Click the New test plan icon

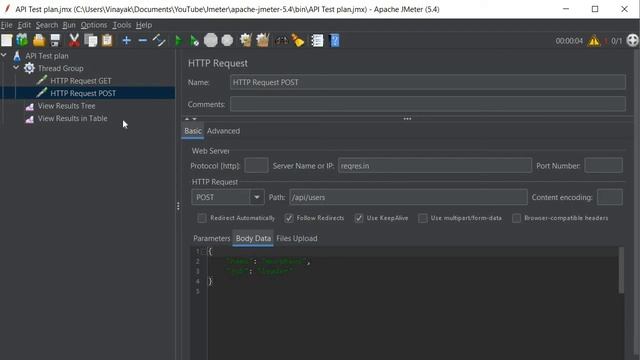tap(7, 40)
